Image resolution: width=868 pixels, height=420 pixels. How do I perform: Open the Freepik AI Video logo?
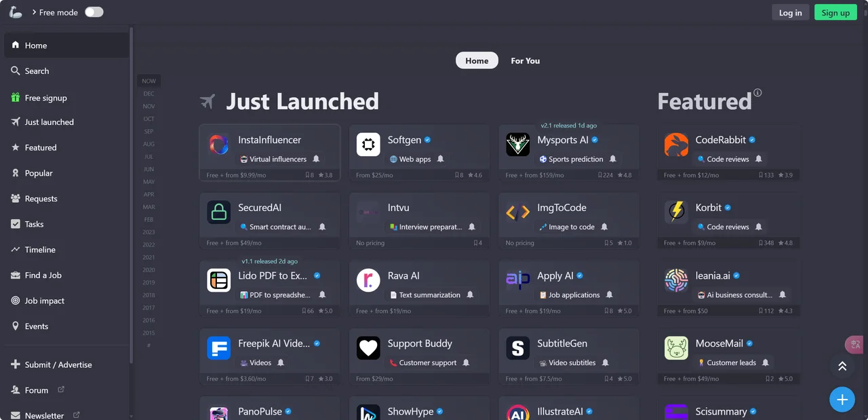point(219,348)
